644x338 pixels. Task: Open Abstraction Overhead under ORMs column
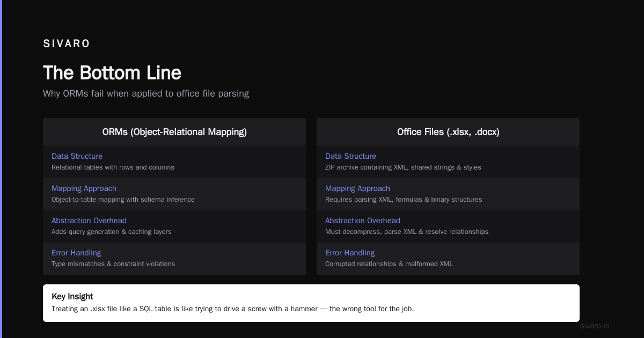point(89,221)
